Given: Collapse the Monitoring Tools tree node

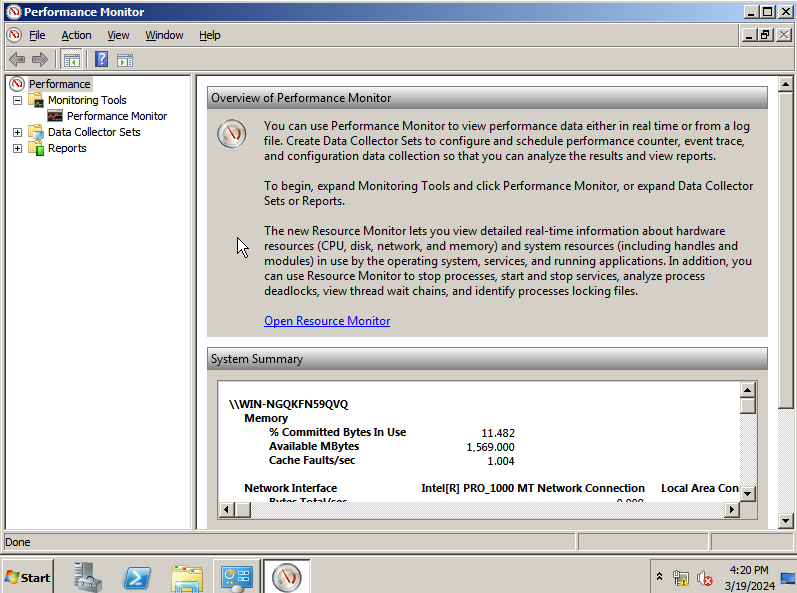Looking at the screenshot, I should [x=17, y=100].
